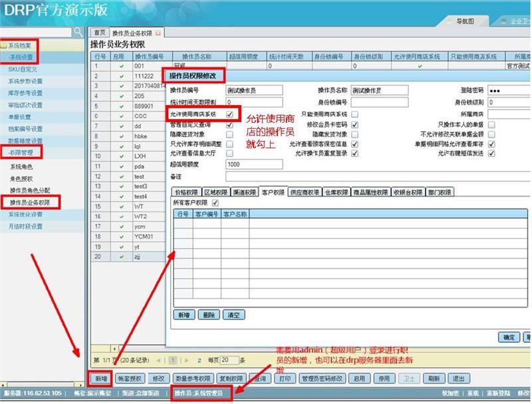Click 删除 under the customer grid
The image size is (532, 404).
[x=209, y=315]
